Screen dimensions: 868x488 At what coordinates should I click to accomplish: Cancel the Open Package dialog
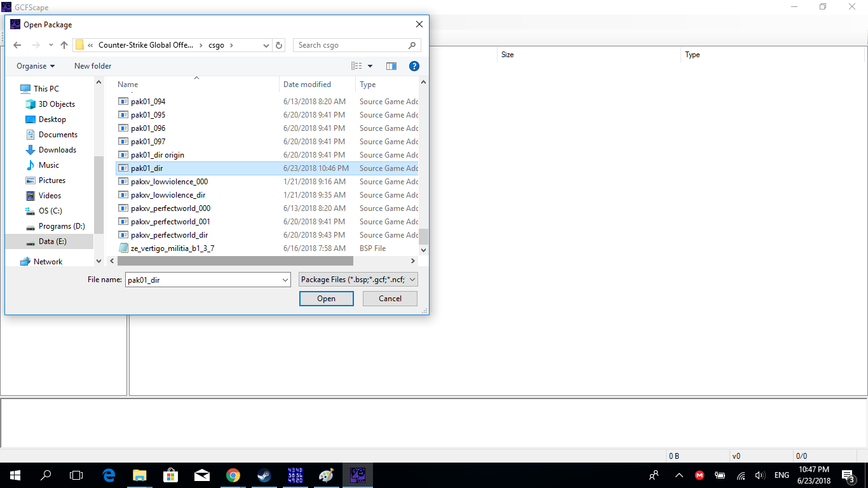point(390,299)
